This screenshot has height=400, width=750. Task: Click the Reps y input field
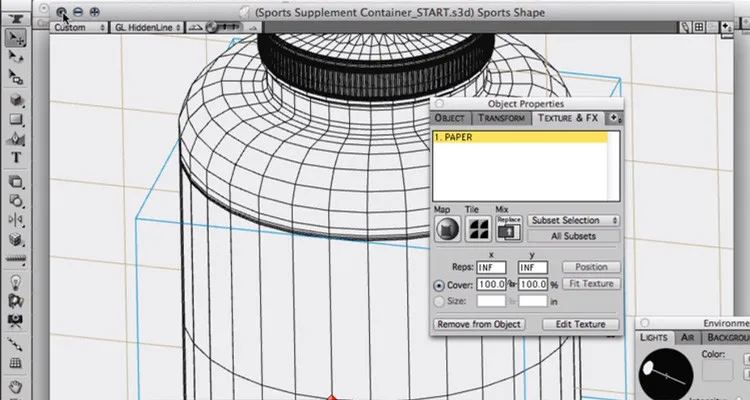point(532,268)
